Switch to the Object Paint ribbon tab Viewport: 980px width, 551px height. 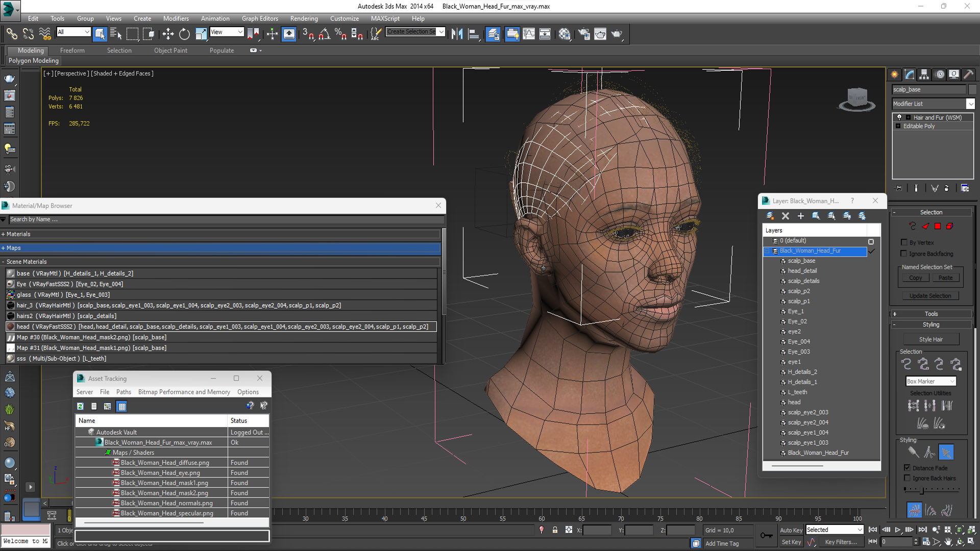click(170, 51)
